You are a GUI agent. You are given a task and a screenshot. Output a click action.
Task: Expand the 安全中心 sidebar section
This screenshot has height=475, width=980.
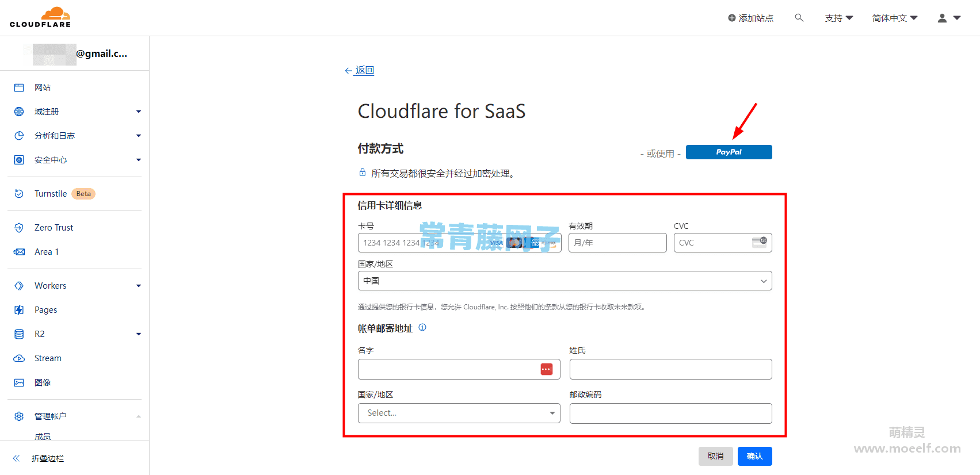click(139, 160)
